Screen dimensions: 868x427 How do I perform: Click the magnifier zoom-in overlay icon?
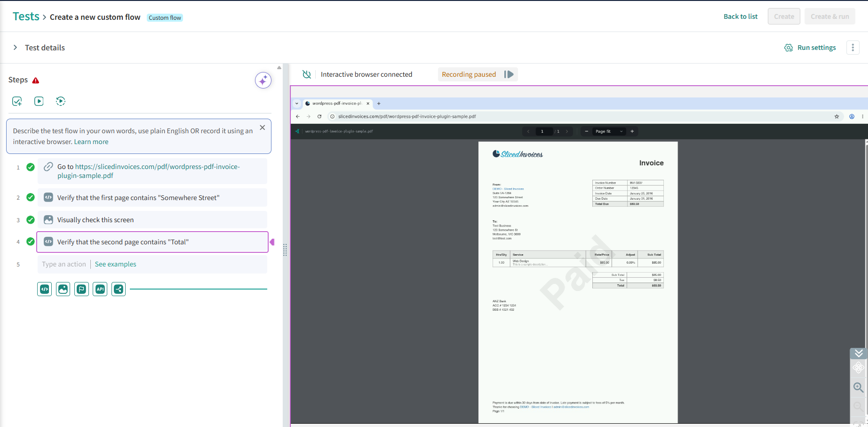coord(859,387)
